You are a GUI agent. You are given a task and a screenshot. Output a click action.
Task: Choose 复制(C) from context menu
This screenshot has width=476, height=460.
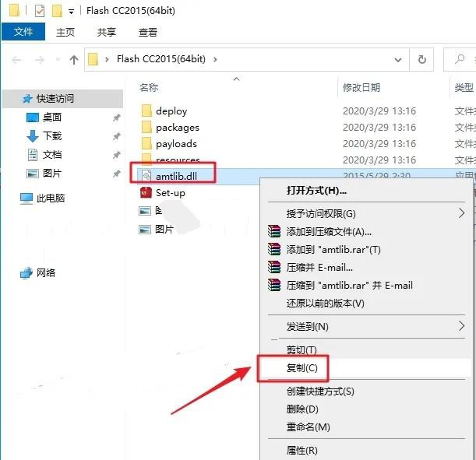[301, 368]
